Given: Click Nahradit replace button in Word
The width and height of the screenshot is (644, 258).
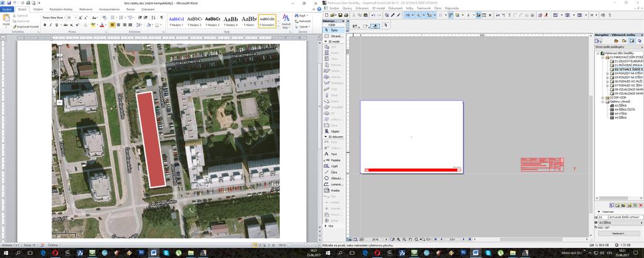Looking at the screenshot, I should (x=303, y=21).
